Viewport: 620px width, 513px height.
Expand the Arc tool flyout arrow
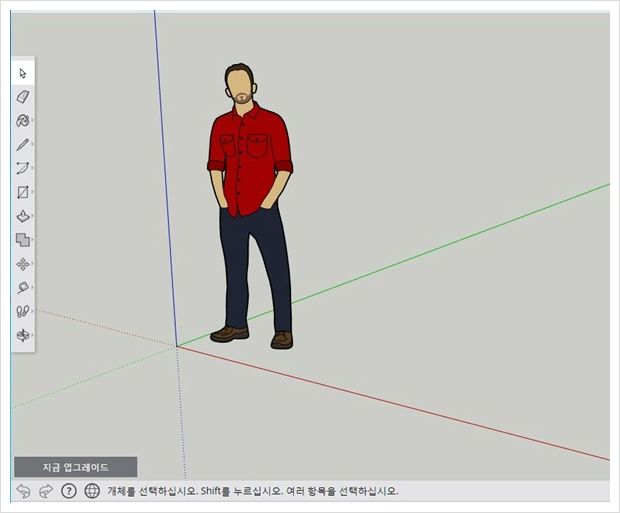(32, 168)
